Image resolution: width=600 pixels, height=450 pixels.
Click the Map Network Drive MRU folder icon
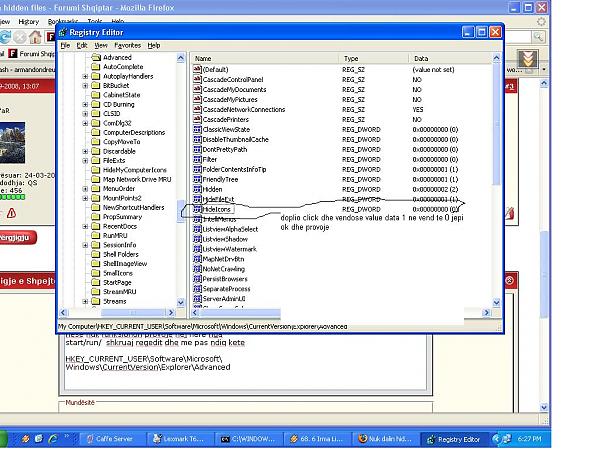pos(96,179)
